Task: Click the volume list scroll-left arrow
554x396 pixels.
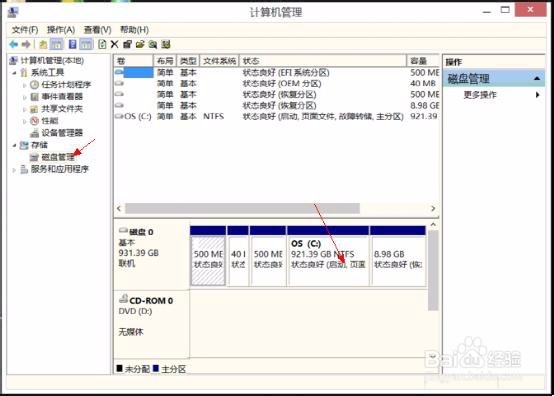Action: click(x=119, y=208)
